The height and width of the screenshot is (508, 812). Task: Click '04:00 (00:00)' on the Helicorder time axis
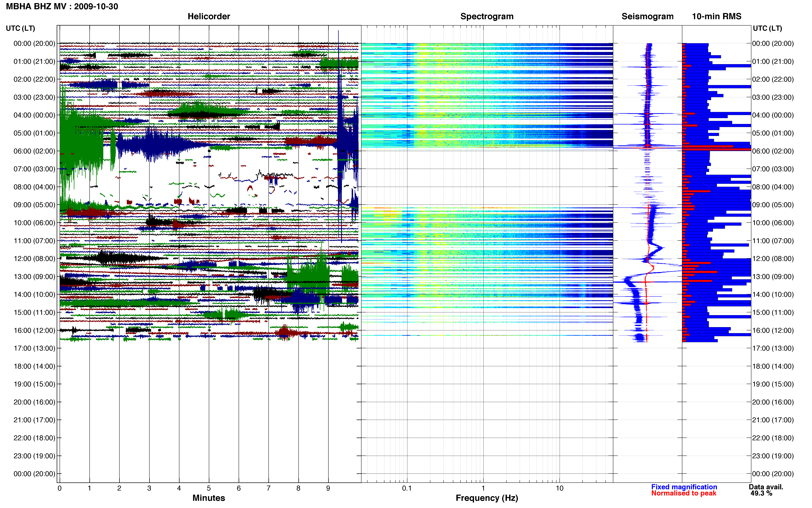coord(34,115)
